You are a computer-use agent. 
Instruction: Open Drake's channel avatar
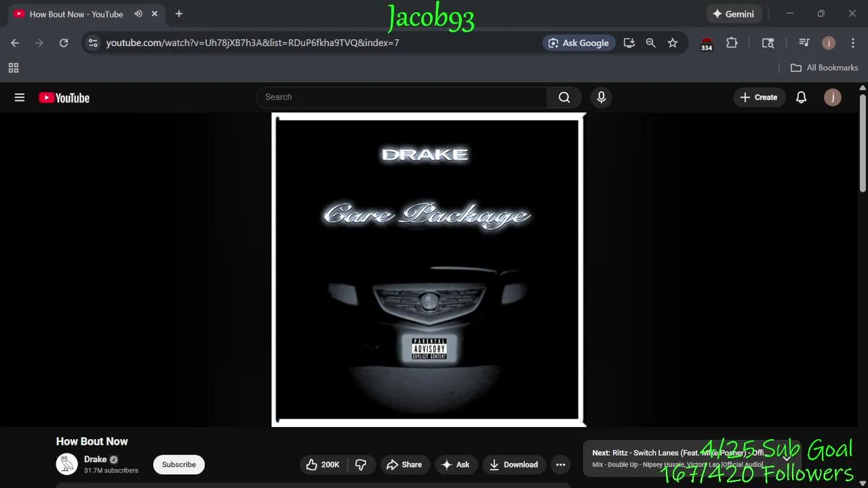[66, 464]
